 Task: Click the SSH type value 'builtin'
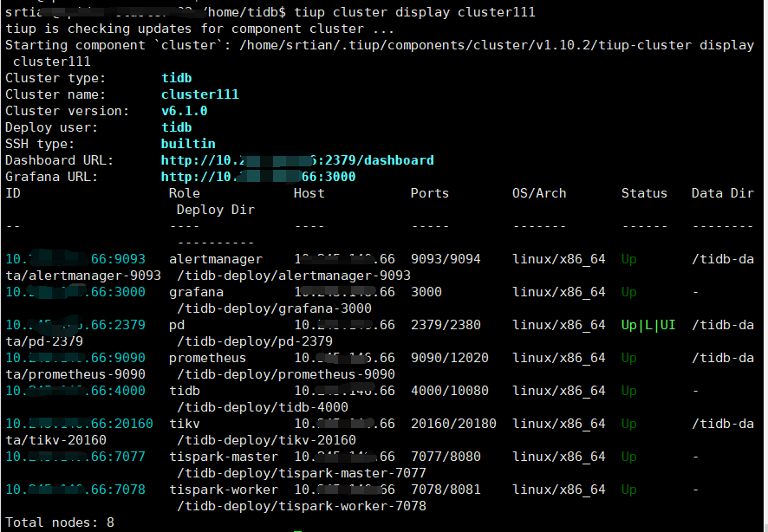coord(188,144)
